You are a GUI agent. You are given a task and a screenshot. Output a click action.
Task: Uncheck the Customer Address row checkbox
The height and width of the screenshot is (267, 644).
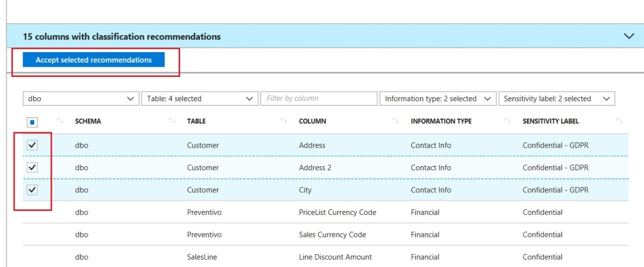[x=32, y=145]
